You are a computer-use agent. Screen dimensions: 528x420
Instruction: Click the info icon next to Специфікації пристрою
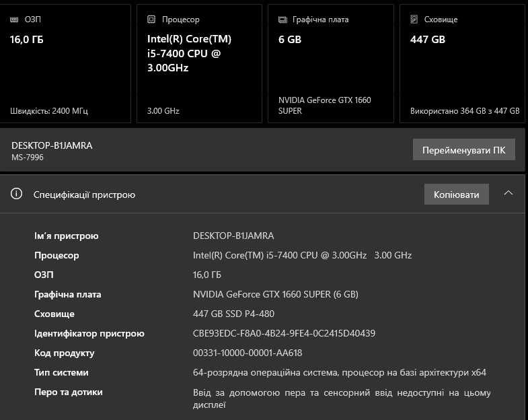pyautogui.click(x=16, y=194)
